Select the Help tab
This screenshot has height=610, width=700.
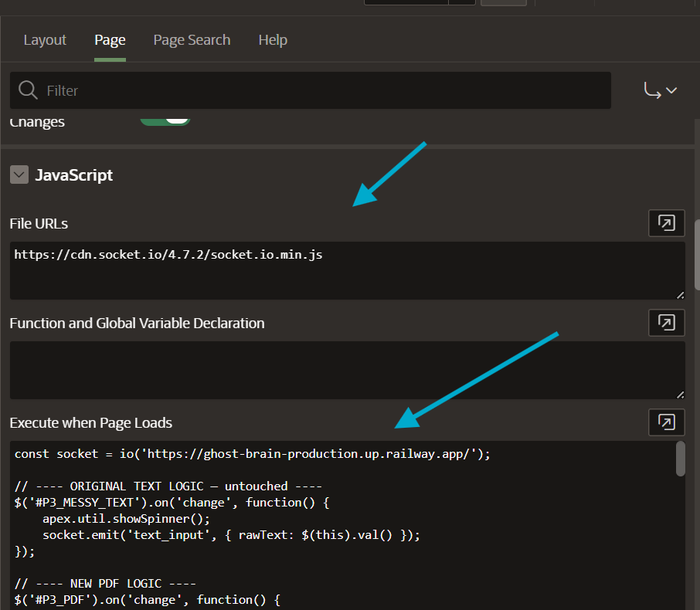pos(272,39)
